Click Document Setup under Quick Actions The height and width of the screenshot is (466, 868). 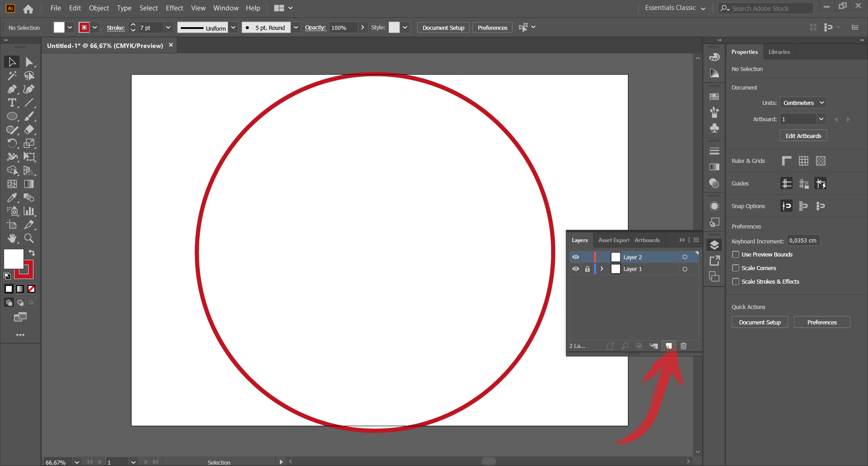760,322
